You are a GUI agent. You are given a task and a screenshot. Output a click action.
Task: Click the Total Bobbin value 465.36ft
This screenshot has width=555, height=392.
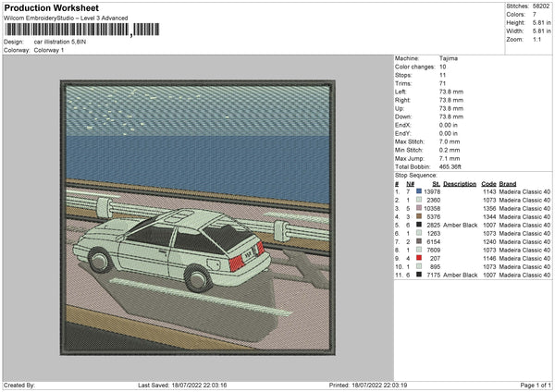450,166
